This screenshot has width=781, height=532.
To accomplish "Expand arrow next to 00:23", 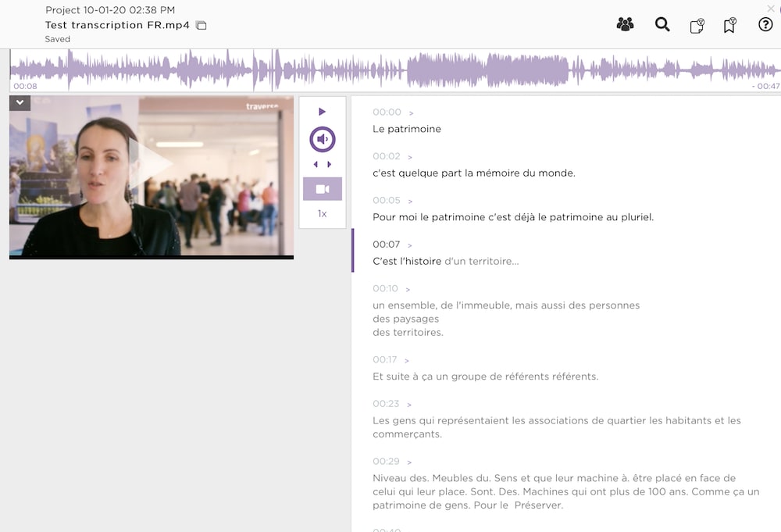I will (409, 405).
